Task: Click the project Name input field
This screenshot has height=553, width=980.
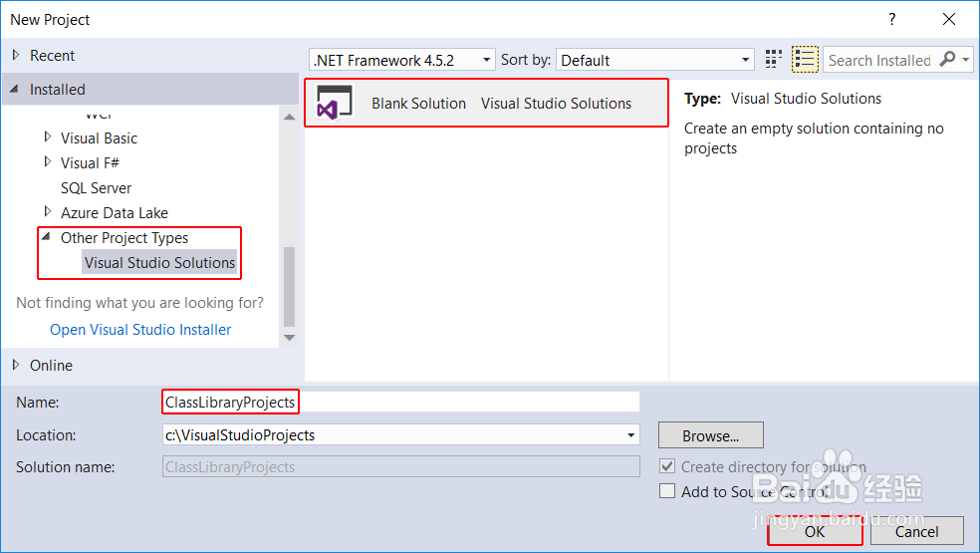Action: click(x=400, y=402)
